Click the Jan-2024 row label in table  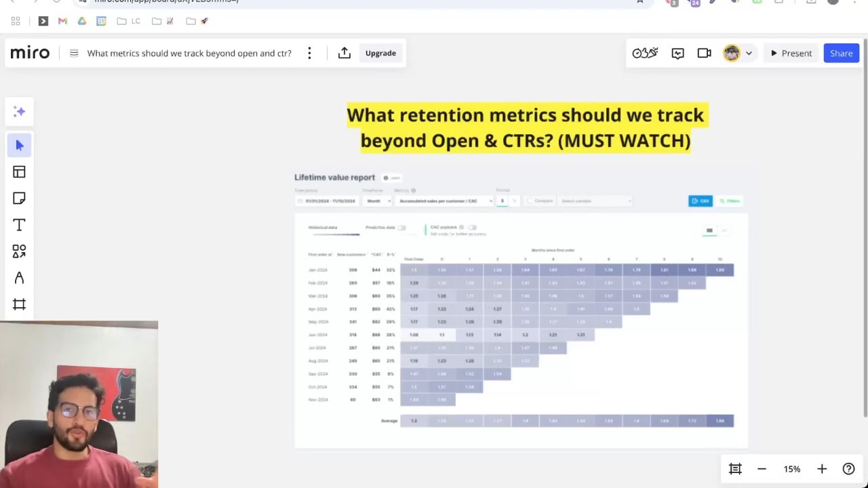coord(318,270)
